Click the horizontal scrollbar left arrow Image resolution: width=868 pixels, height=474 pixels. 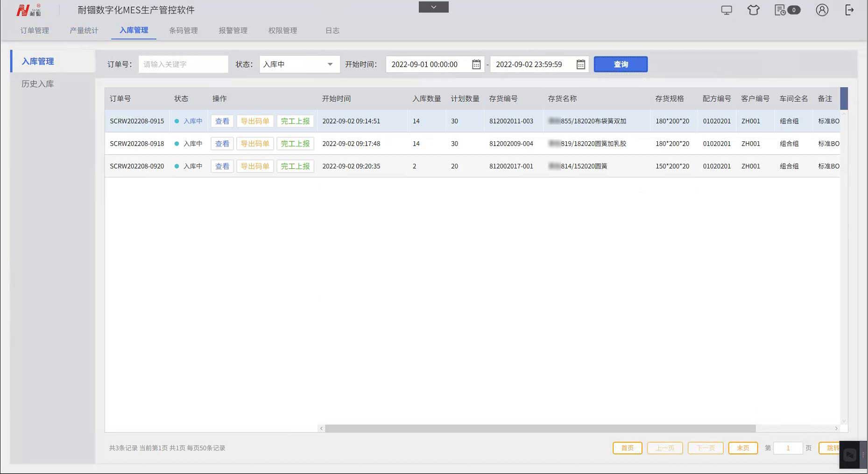click(321, 428)
